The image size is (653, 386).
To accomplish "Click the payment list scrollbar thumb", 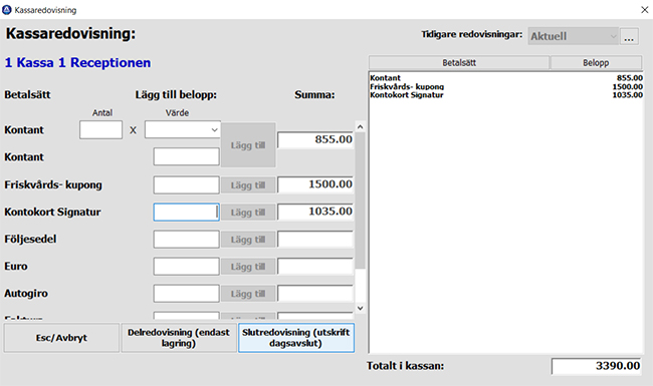I will click(x=360, y=201).
